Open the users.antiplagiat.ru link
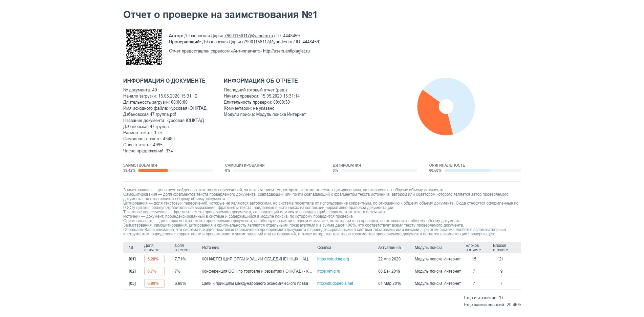The width and height of the screenshot is (644, 317). pos(286,51)
